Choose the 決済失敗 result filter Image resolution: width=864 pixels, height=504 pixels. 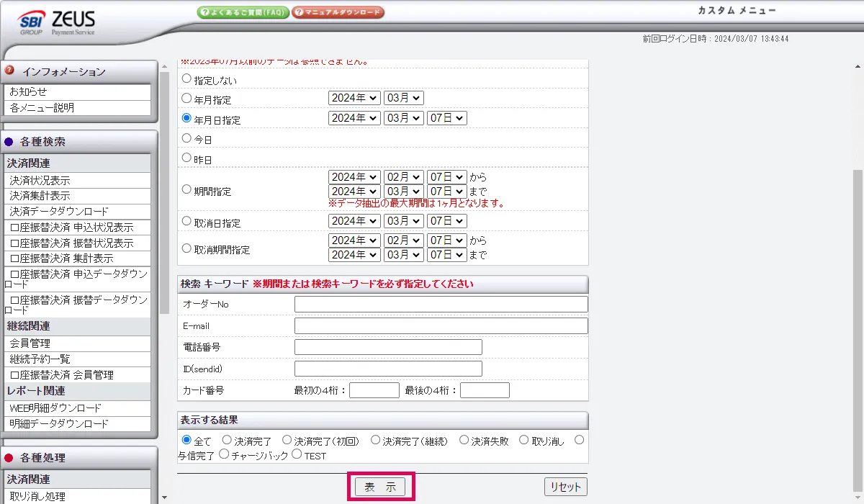point(464,439)
